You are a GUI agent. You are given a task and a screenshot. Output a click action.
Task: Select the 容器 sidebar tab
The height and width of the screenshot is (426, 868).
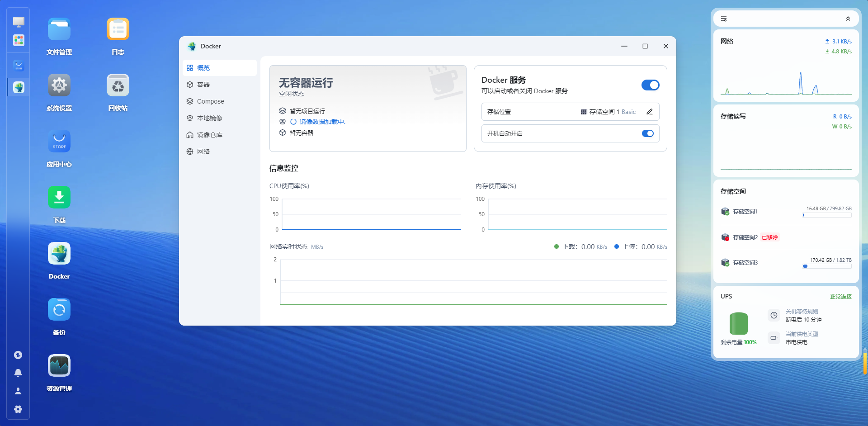[x=203, y=85]
